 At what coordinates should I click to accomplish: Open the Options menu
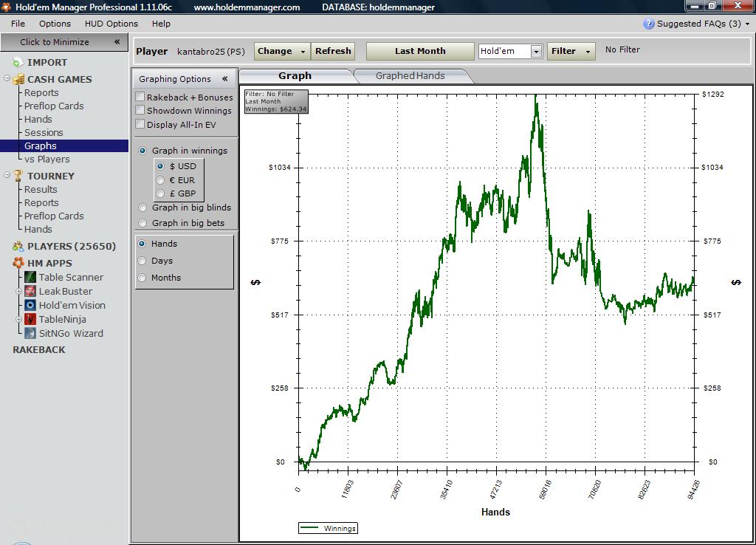tap(55, 24)
